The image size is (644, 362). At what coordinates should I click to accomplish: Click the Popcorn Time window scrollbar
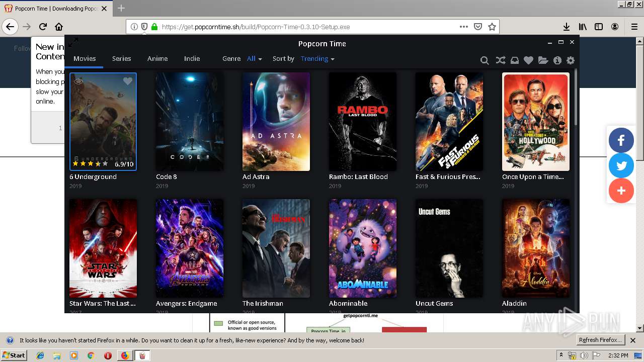[576, 98]
